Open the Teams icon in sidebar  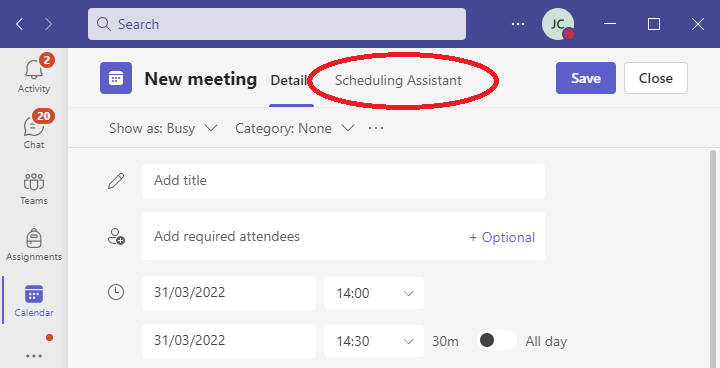click(34, 182)
